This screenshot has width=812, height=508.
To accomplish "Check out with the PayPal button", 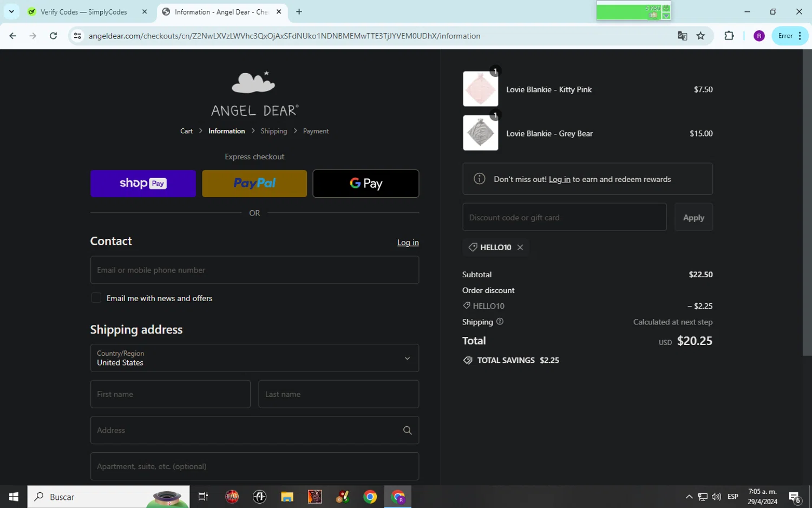I will pos(254,184).
